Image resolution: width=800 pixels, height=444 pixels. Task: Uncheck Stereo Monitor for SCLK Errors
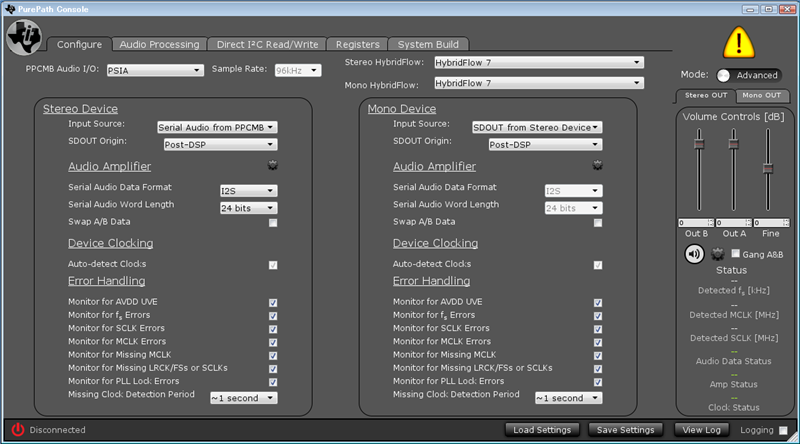pos(273,329)
